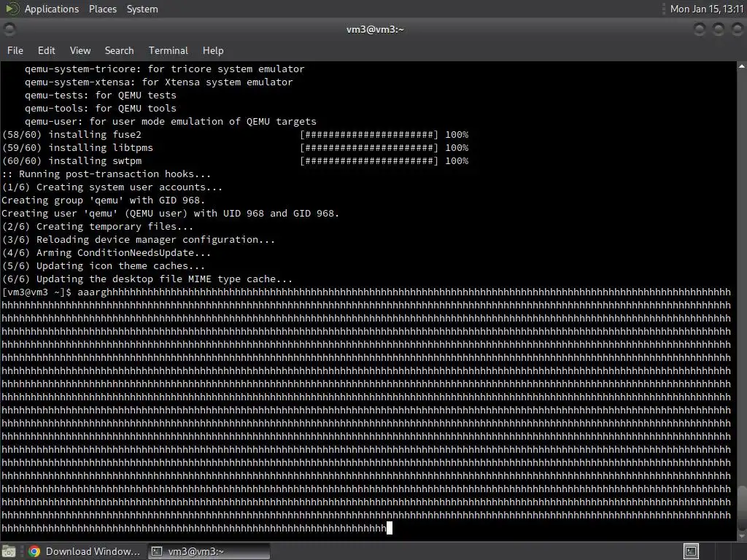Image resolution: width=747 pixels, height=560 pixels.
Task: Click 'qemu-tools: for QEMU tools' line
Action: click(101, 109)
